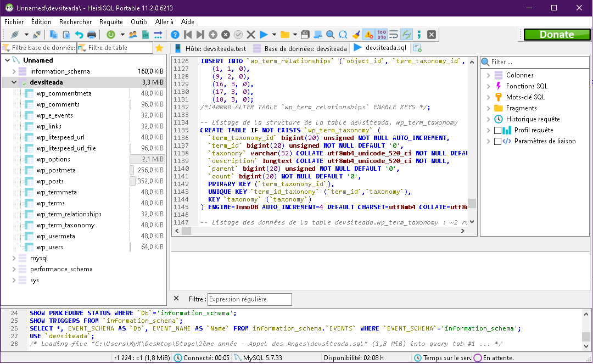Viewport: 593px width, 364px height.
Task: Enable the Profil requête checkbox
Action: click(x=498, y=130)
